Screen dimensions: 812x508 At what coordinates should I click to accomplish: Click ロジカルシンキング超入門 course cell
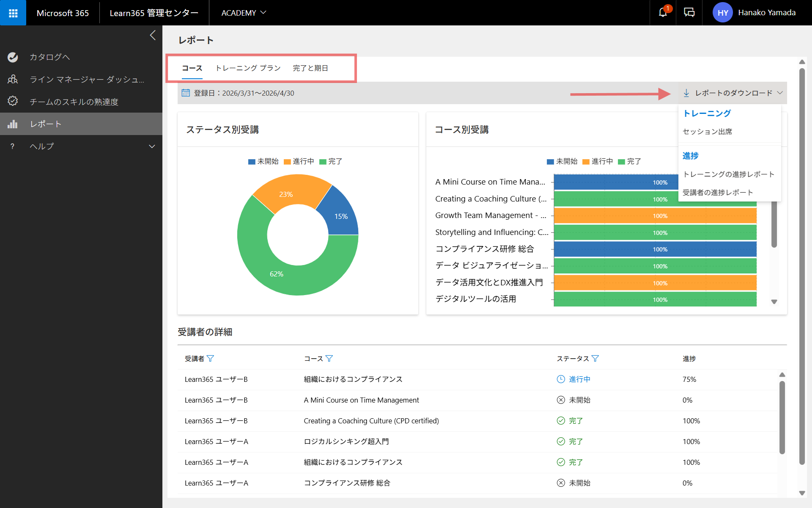coord(346,442)
